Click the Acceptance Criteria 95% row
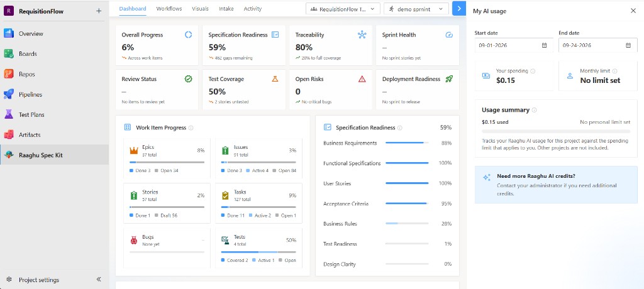The width and height of the screenshot is (644, 289). click(x=387, y=204)
